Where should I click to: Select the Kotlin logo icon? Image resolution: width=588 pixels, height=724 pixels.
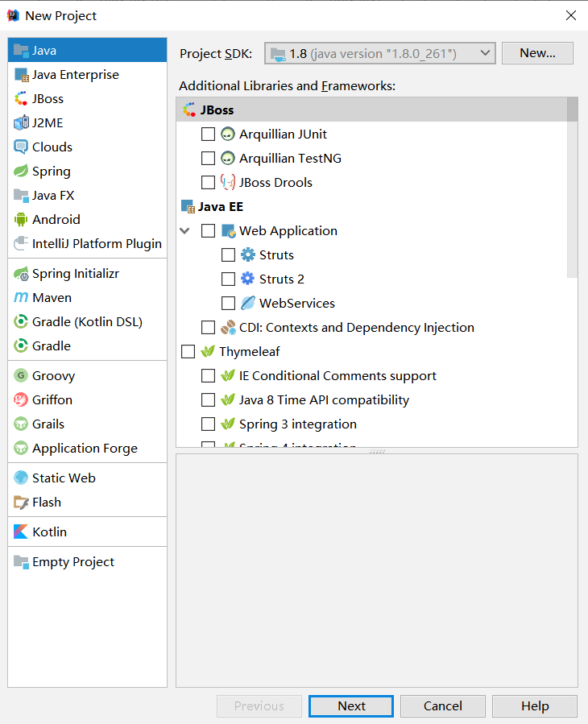pos(21,532)
